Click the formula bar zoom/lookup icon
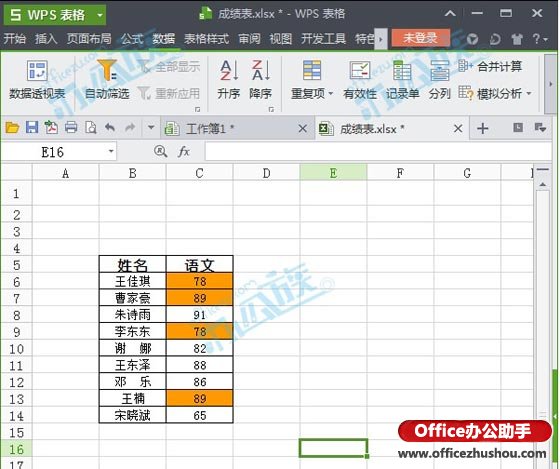Screen dimensions: 560x469 click(x=160, y=151)
